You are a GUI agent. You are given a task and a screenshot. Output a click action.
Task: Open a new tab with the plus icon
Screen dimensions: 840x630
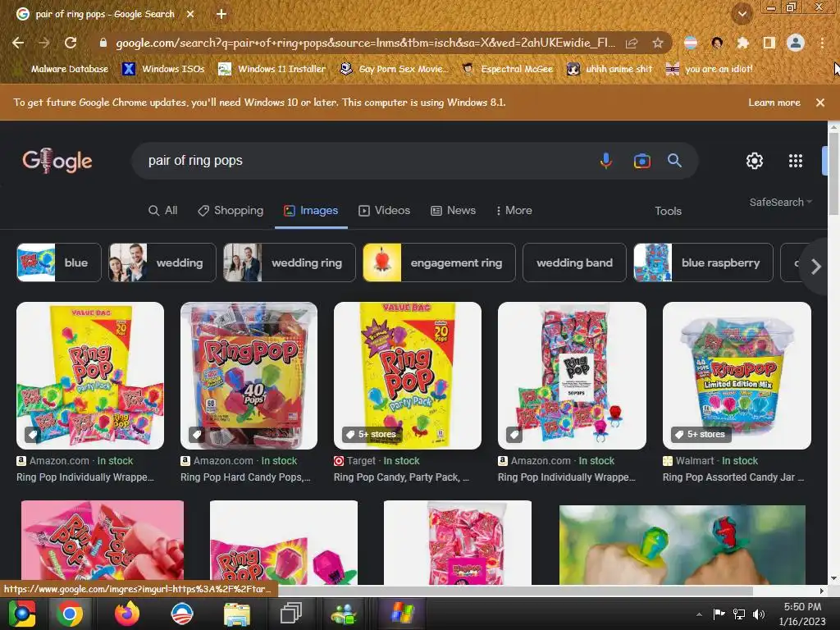[221, 14]
